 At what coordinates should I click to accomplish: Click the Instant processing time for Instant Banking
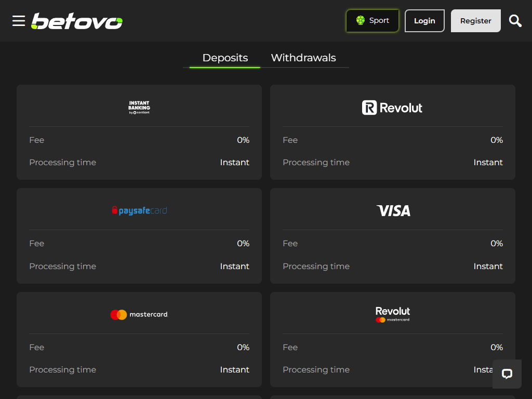234,163
